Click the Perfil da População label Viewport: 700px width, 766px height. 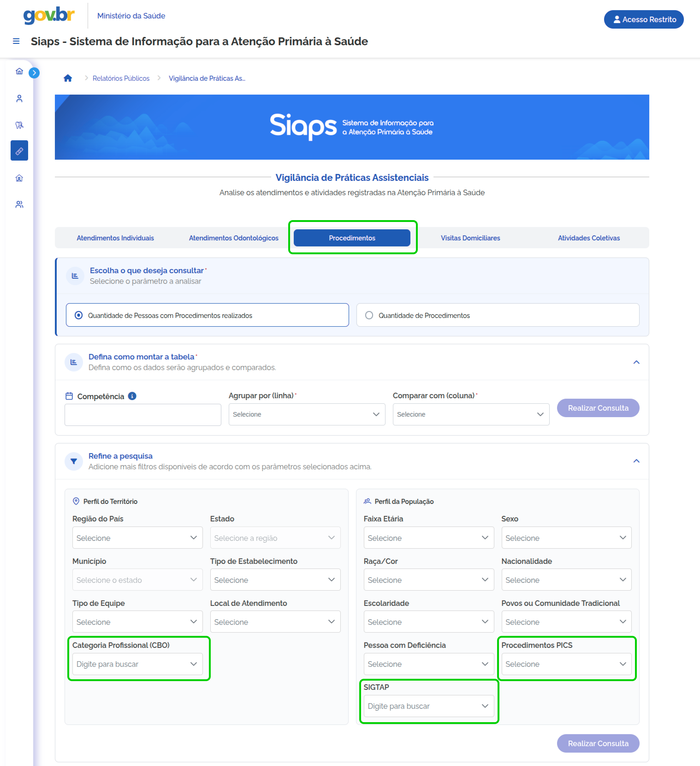tap(404, 501)
